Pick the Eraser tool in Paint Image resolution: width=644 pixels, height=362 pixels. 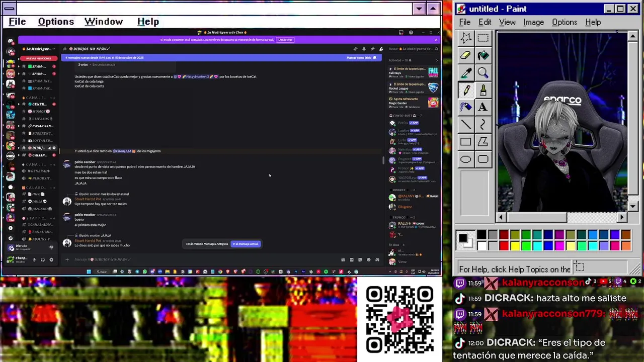[465, 55]
